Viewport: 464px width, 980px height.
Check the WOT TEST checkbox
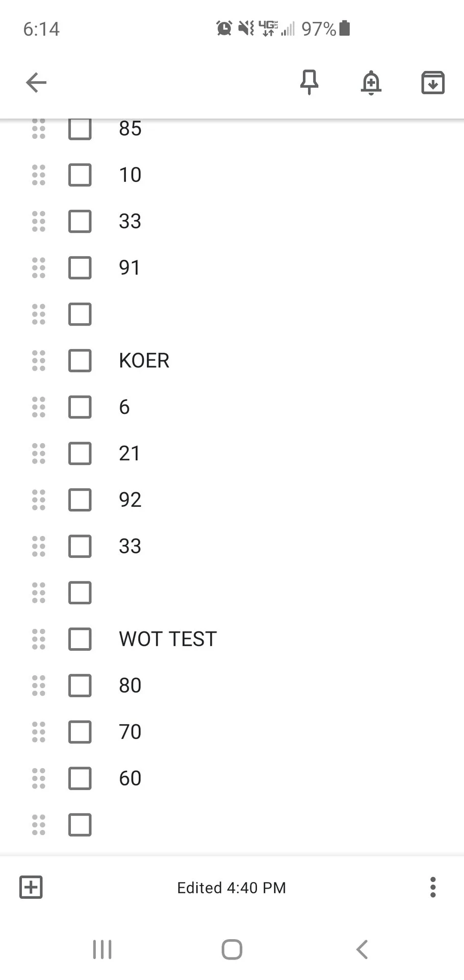[80, 639]
